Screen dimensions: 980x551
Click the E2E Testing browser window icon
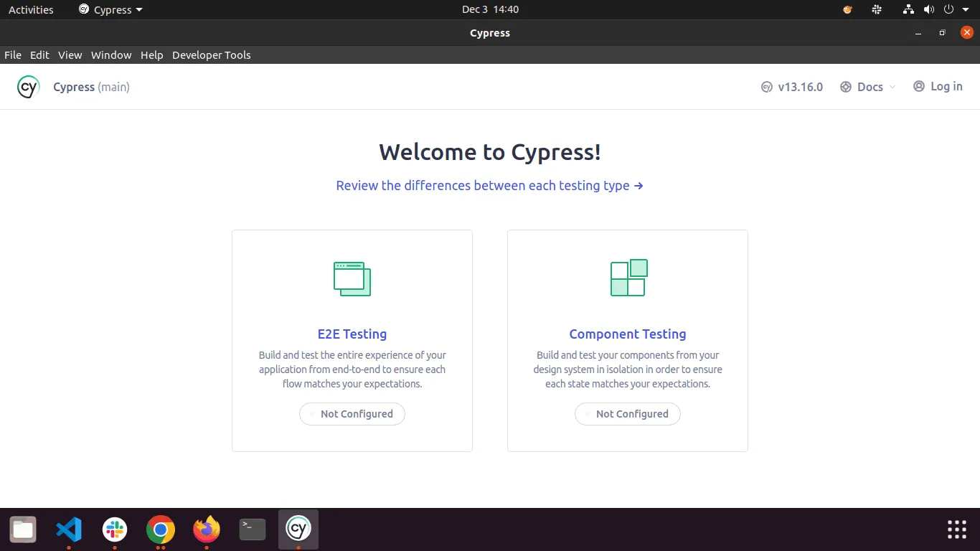point(352,279)
